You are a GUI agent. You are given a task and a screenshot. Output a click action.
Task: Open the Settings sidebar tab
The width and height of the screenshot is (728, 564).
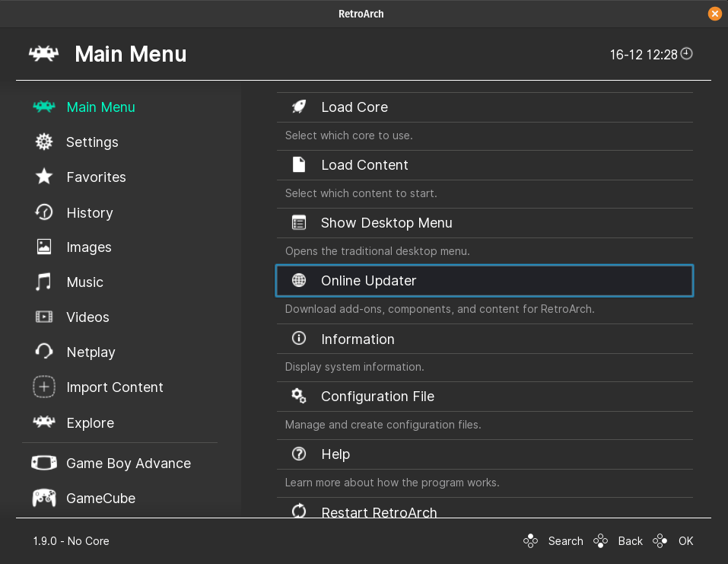(x=92, y=142)
